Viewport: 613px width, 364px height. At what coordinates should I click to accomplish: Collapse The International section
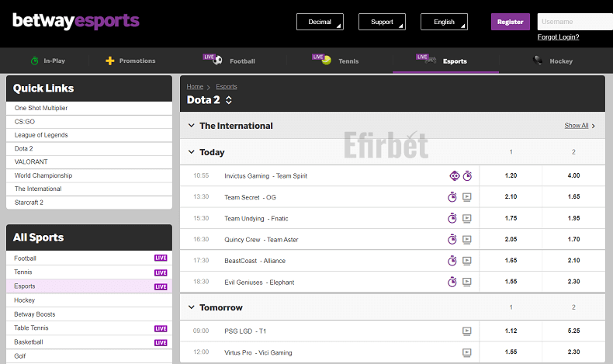coord(191,126)
